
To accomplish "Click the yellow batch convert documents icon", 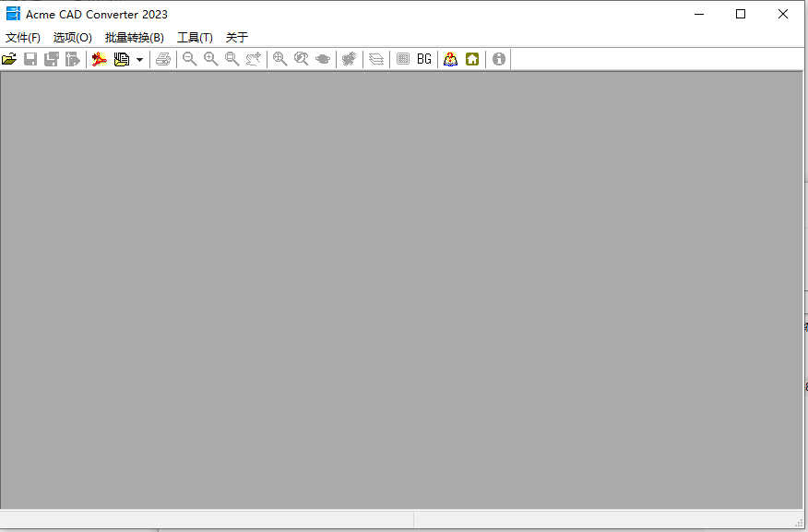I will pos(122,59).
